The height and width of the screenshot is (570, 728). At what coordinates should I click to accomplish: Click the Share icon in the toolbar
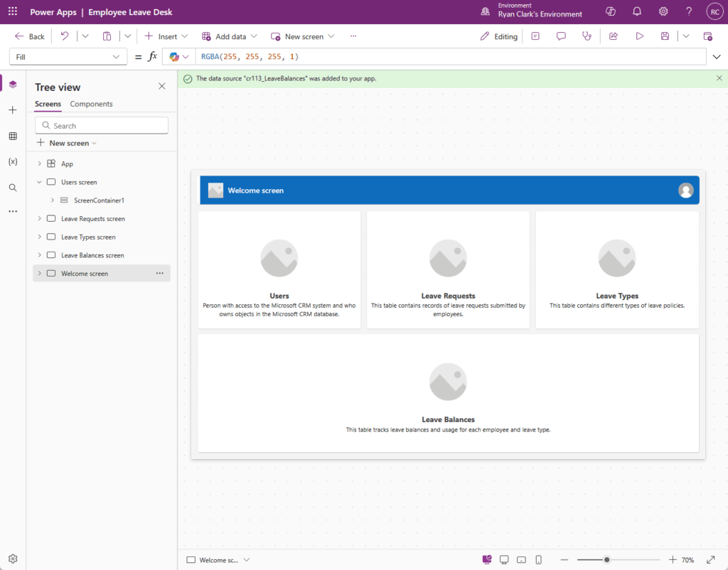[x=614, y=36]
